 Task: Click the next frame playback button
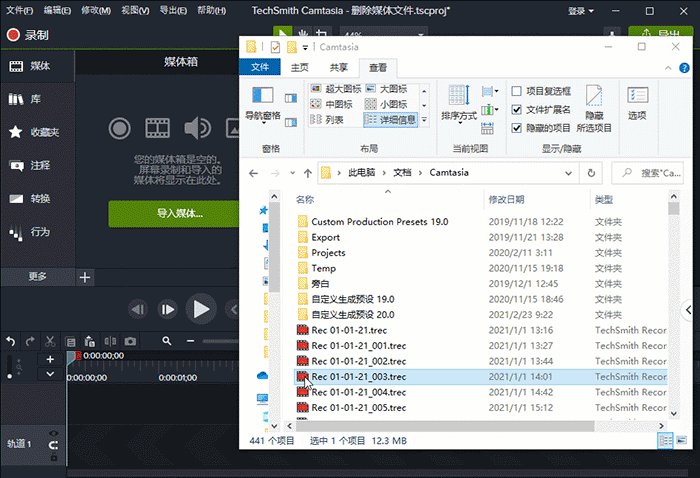[x=167, y=309]
